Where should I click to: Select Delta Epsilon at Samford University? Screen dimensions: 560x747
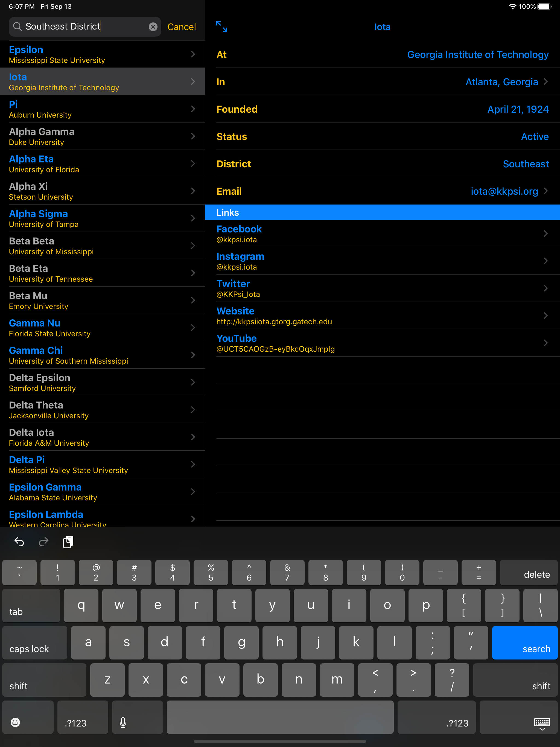coord(102,382)
